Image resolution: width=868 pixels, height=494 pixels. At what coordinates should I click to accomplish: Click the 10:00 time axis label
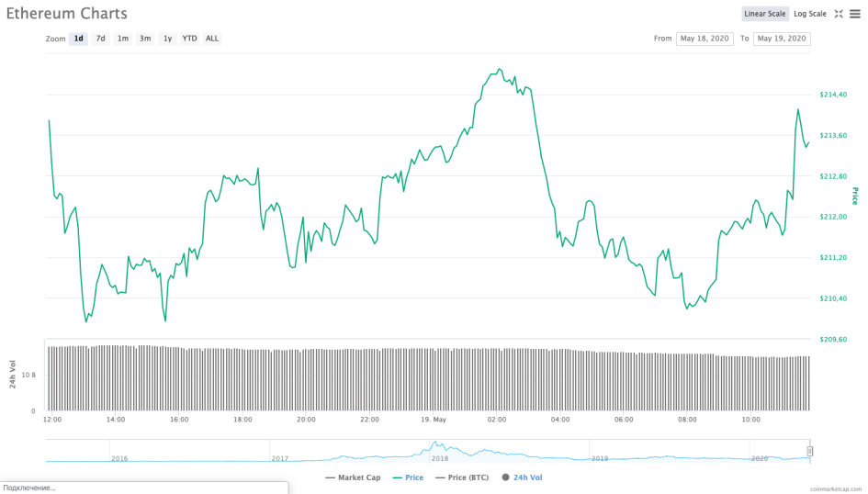pos(751,420)
